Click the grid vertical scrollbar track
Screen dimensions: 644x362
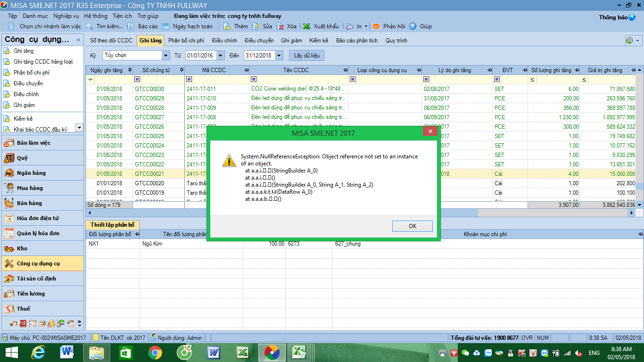coord(640,137)
